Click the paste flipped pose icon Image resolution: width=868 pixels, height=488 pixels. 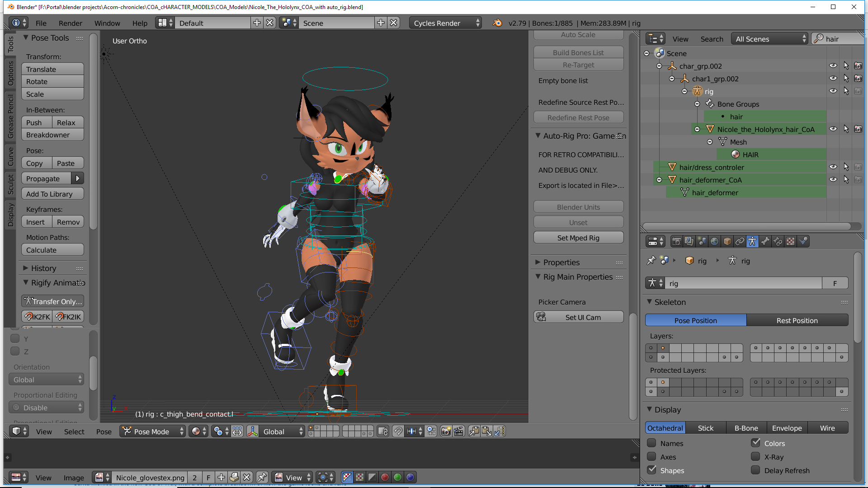tap(499, 432)
